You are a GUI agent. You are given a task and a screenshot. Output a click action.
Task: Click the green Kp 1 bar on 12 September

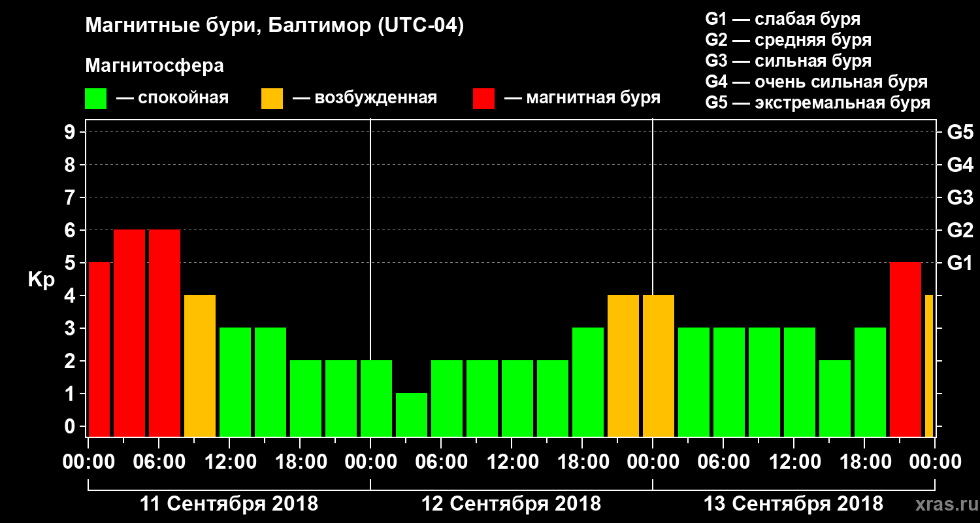pyautogui.click(x=412, y=415)
